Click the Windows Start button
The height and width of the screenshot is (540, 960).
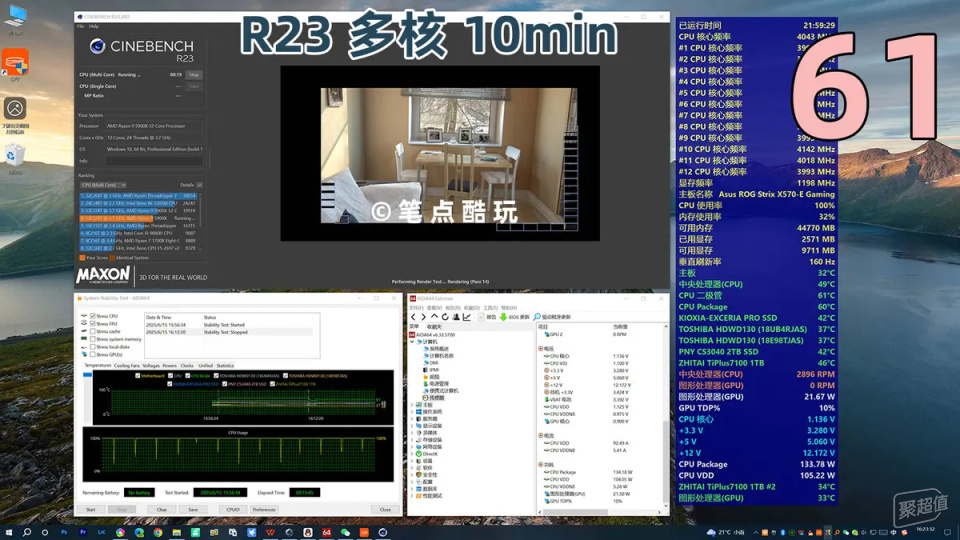pyautogui.click(x=9, y=533)
